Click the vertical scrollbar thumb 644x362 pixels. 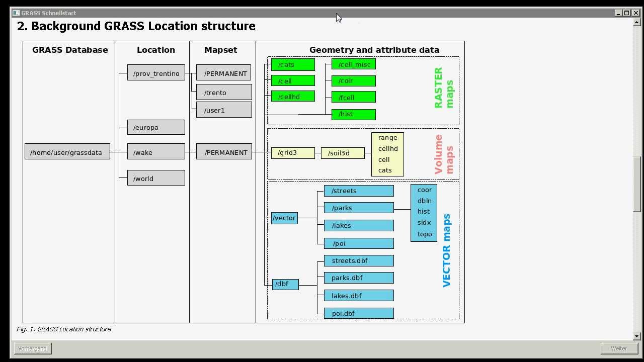click(x=637, y=184)
